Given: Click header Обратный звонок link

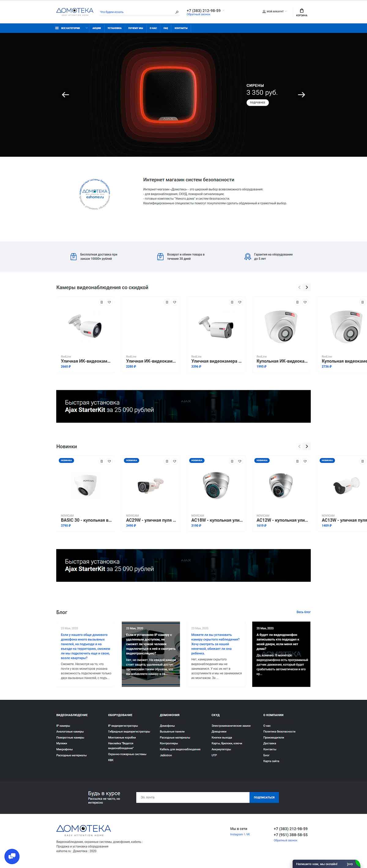Looking at the screenshot, I should 198,14.
